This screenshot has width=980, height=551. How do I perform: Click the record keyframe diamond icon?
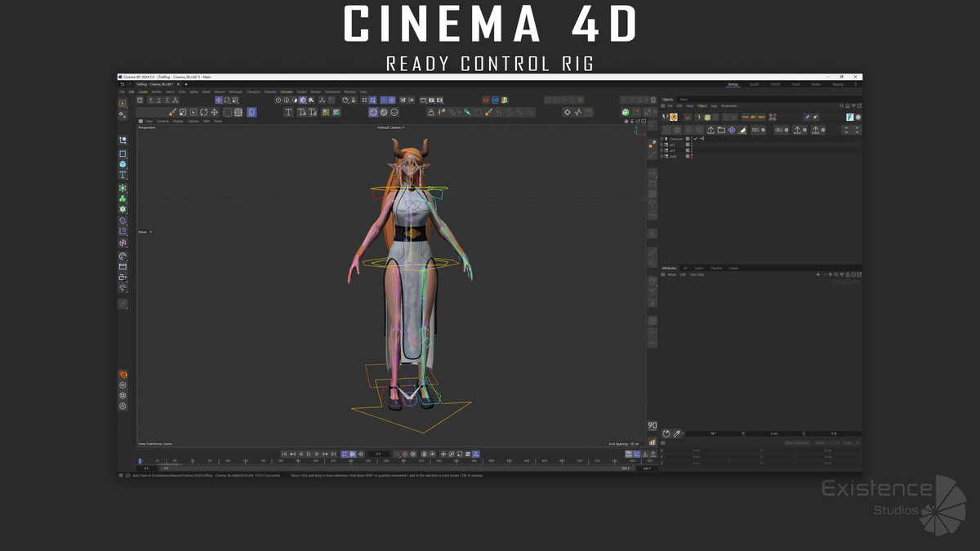pyautogui.click(x=567, y=112)
